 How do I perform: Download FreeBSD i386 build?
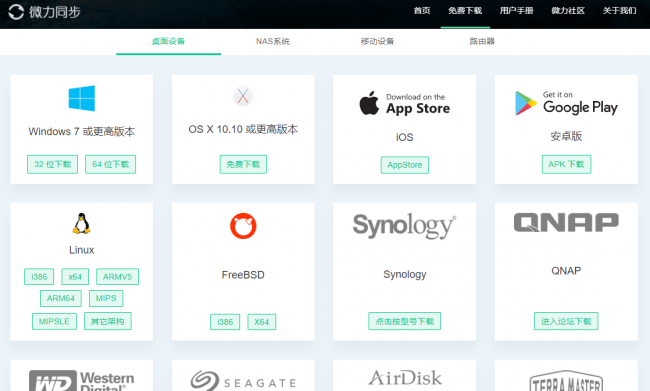click(225, 322)
